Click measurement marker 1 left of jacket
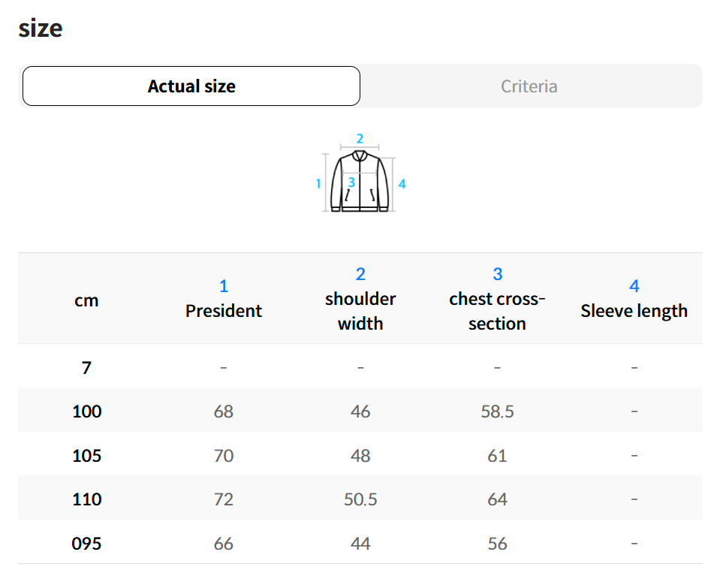 (318, 183)
